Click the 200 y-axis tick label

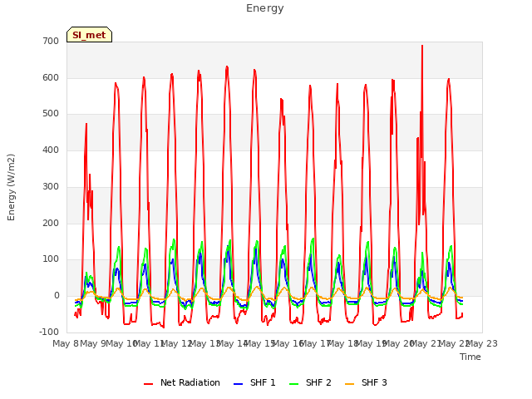(x=51, y=224)
